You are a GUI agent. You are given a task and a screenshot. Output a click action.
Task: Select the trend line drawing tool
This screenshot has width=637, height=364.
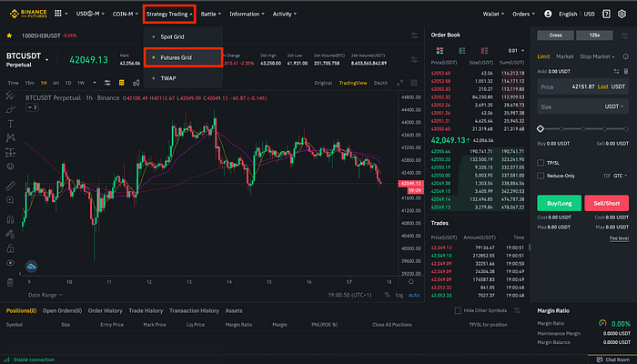coord(10,96)
